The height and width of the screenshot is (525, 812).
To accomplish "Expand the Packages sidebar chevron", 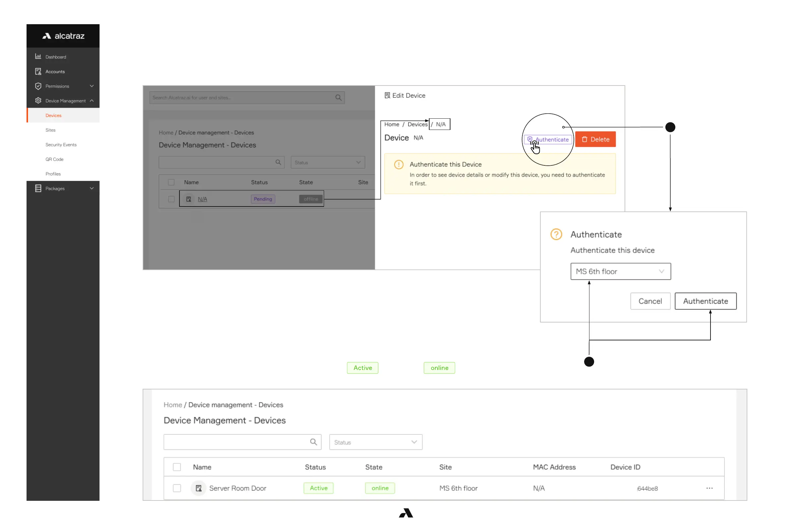I will click(92, 188).
